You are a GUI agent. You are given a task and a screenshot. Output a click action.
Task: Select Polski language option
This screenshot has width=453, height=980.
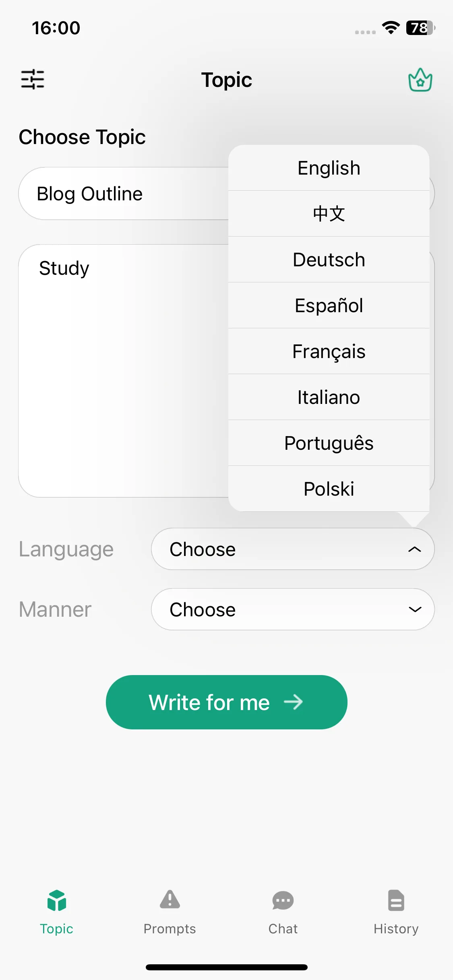[x=329, y=489]
